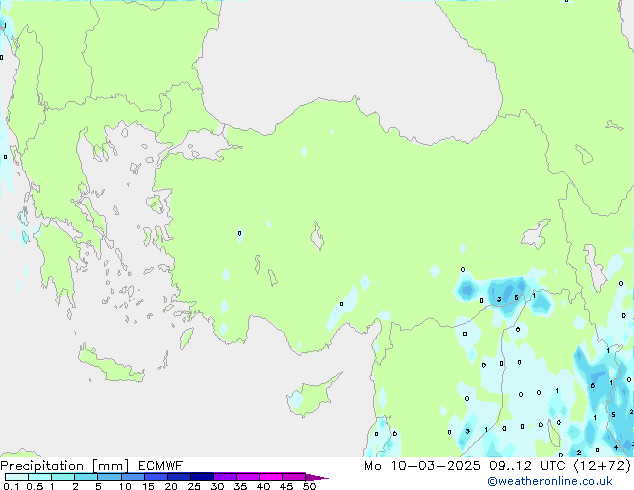This screenshot has width=634, height=490.
Task: Click the weatheronline.co.uk copyright link
Action: 550,481
